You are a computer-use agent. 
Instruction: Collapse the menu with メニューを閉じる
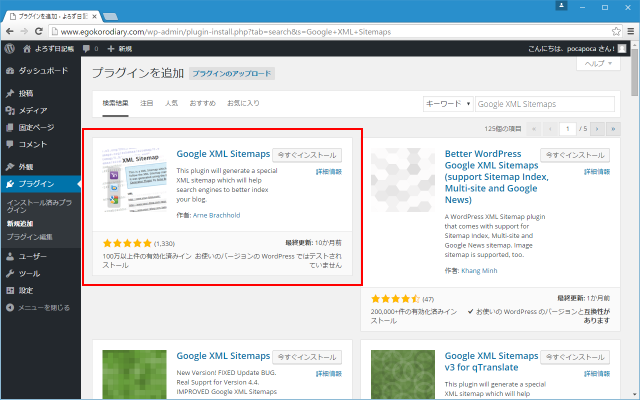[40, 307]
